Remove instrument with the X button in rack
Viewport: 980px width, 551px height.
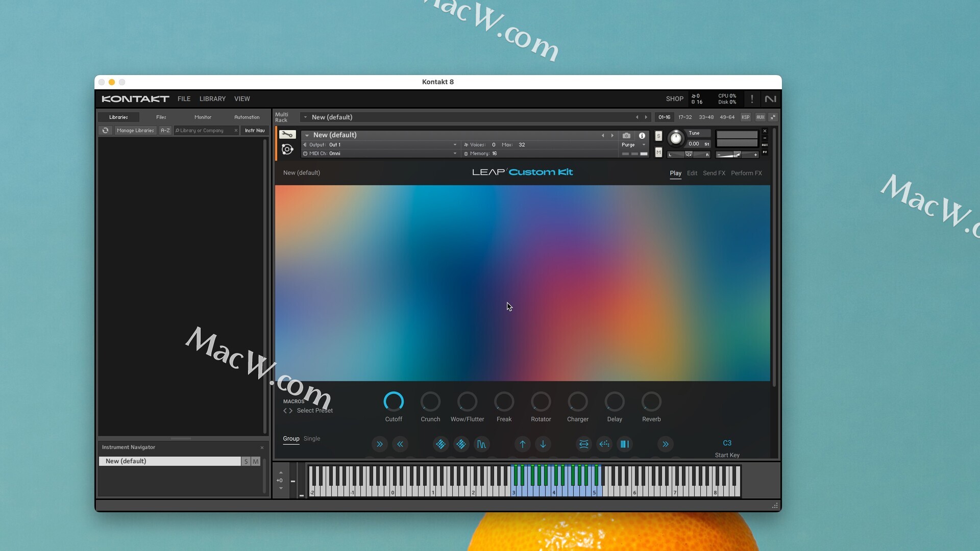[765, 131]
